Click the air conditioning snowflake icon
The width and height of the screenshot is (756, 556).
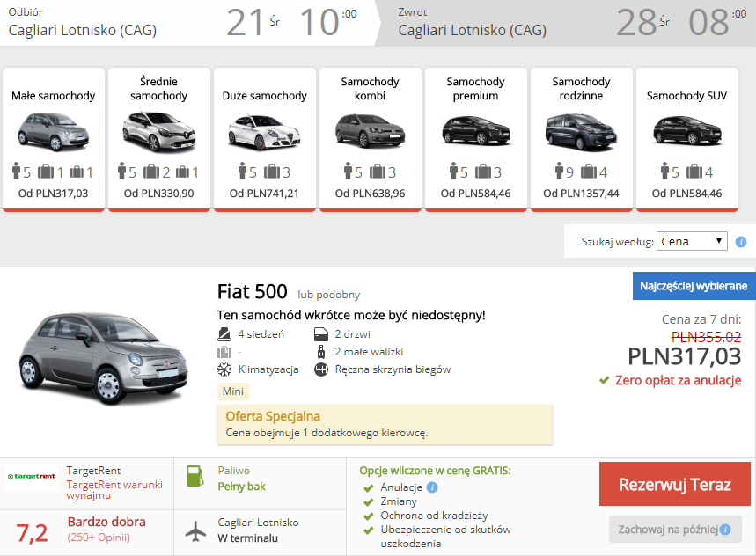click(224, 369)
